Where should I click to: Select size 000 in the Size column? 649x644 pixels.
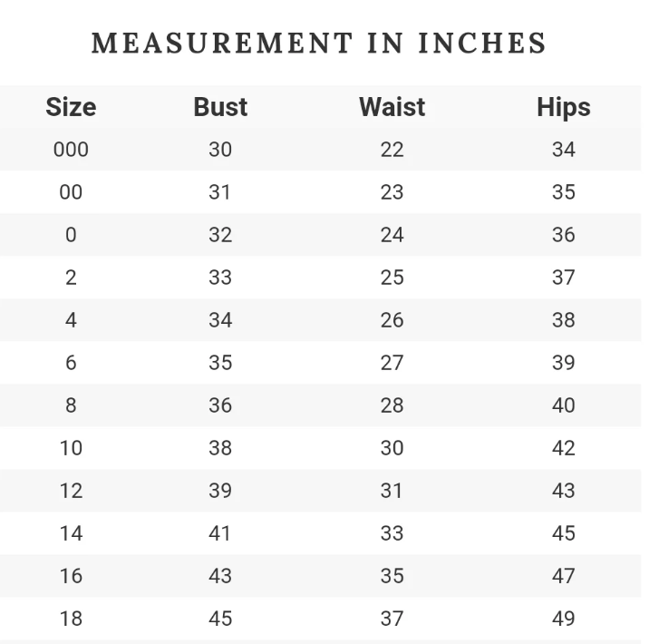click(x=71, y=150)
